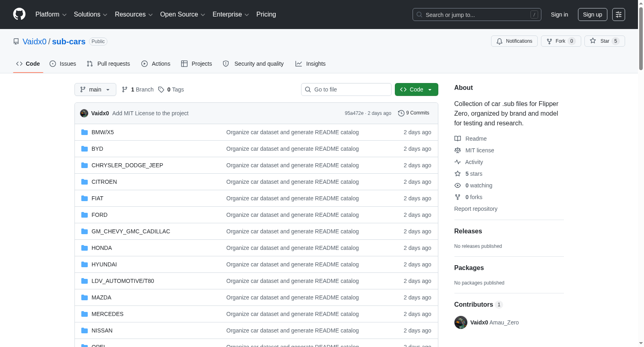Click the forks icon in About

(x=458, y=197)
